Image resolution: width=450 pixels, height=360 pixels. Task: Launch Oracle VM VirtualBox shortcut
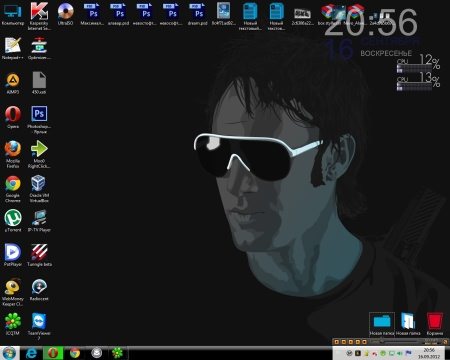pyautogui.click(x=39, y=189)
